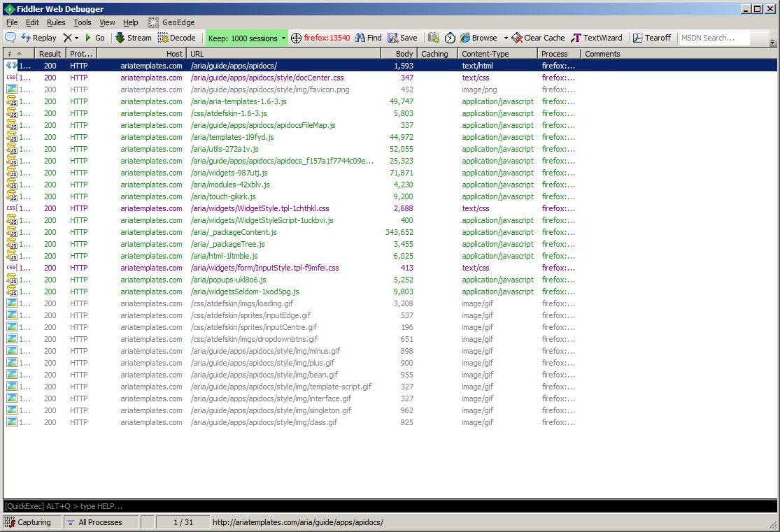Click the process filter crosshair icon
780x532 pixels.
pos(296,38)
